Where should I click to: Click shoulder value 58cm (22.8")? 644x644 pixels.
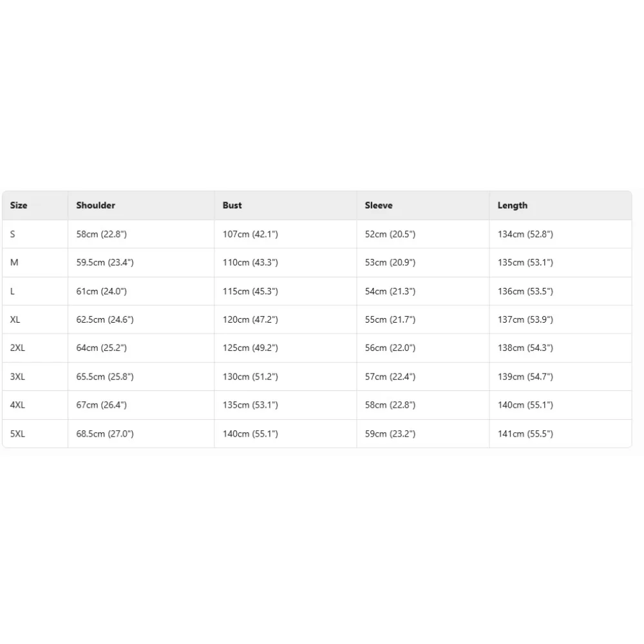(x=101, y=234)
